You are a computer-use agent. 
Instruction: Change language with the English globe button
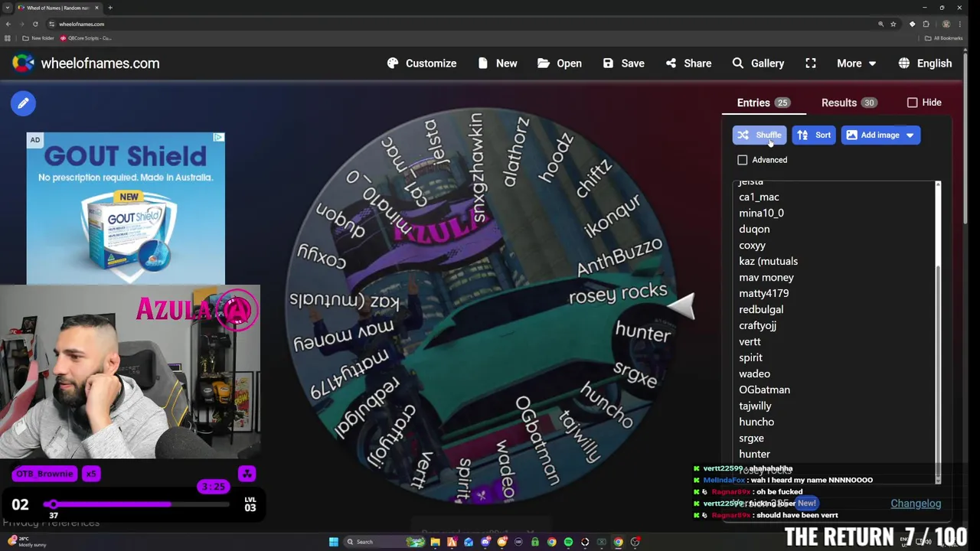(925, 64)
